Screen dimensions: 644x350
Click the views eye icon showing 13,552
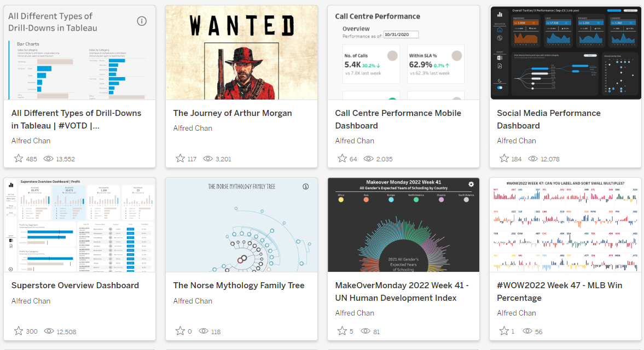[49, 159]
